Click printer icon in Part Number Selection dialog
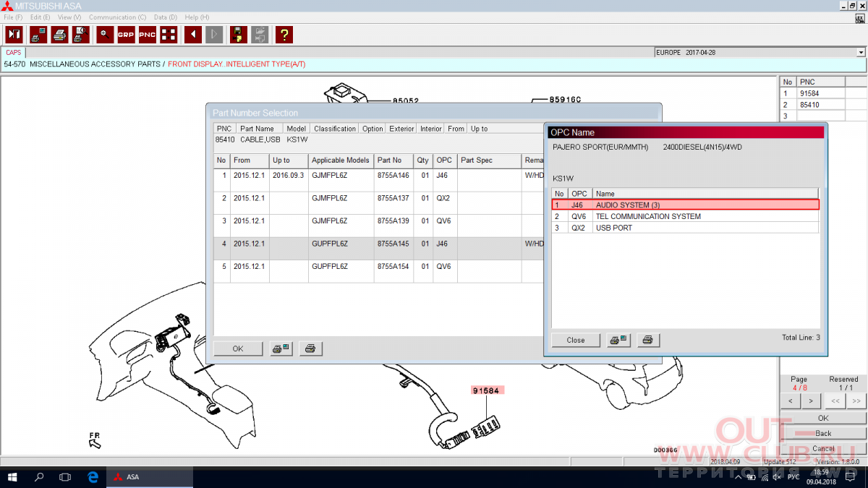The width and height of the screenshot is (868, 488). click(310, 348)
